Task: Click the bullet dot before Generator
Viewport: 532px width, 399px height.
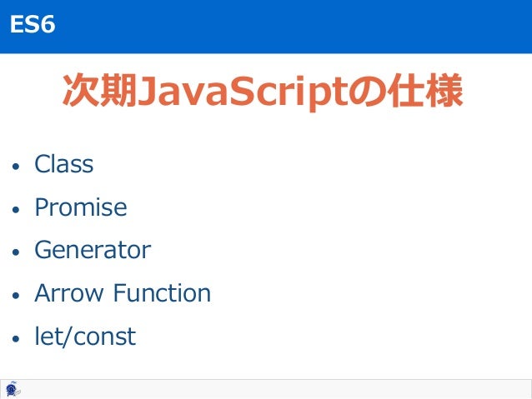Action: (x=16, y=252)
